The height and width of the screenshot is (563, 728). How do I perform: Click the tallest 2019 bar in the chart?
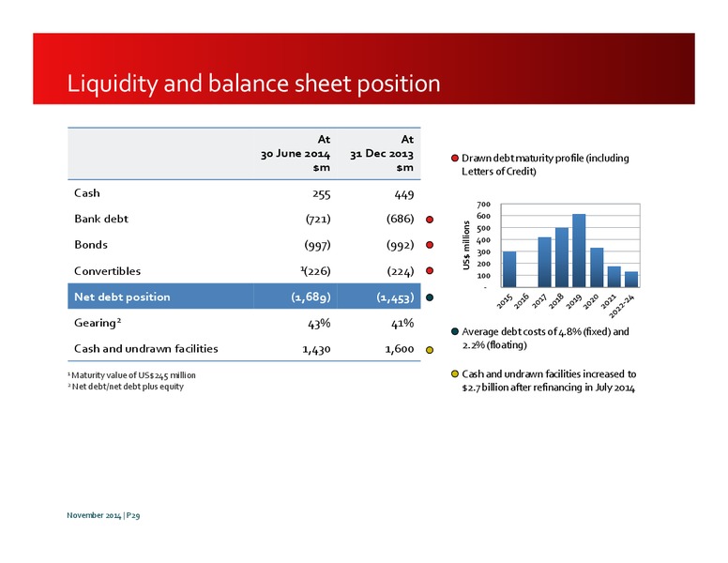(x=579, y=251)
